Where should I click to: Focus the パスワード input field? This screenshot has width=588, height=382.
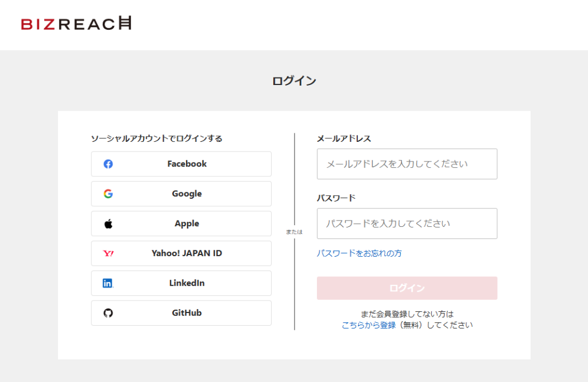tap(407, 223)
